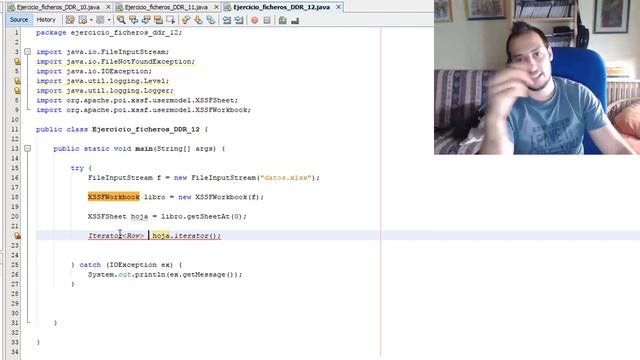Click the libro variable on line 18
Image resolution: width=640 pixels, height=360 pixels.
pos(155,197)
